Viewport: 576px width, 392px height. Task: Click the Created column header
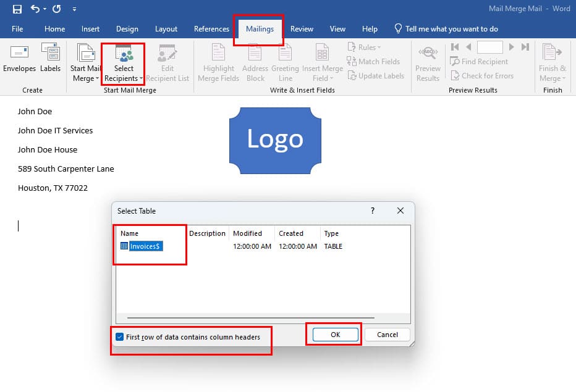click(x=291, y=233)
